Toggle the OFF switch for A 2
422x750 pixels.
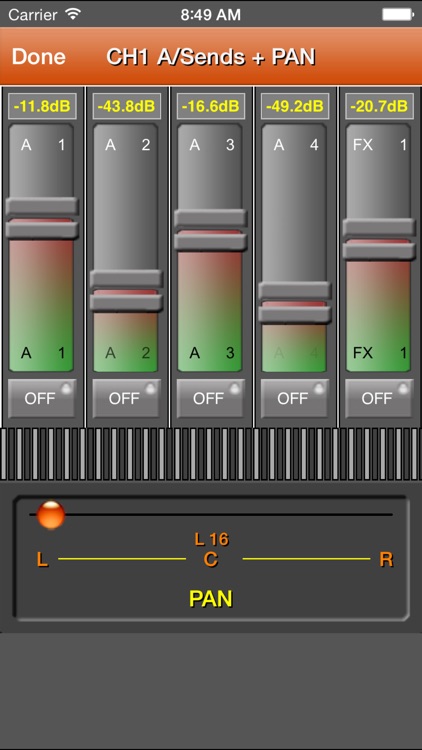pyautogui.click(x=126, y=398)
